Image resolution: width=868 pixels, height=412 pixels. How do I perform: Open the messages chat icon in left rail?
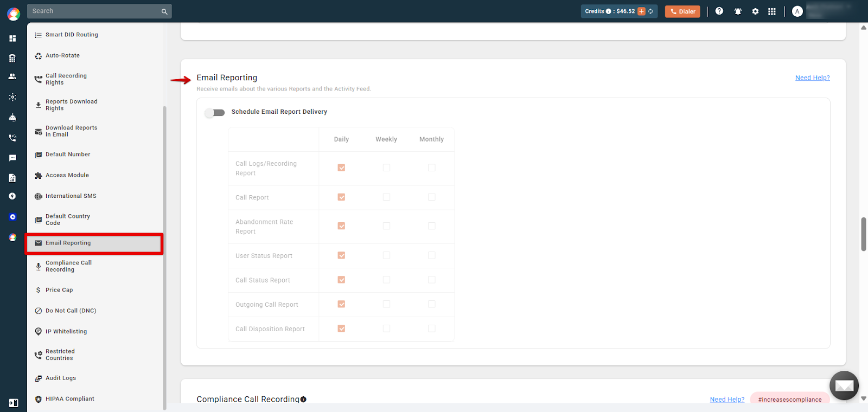pos(12,158)
